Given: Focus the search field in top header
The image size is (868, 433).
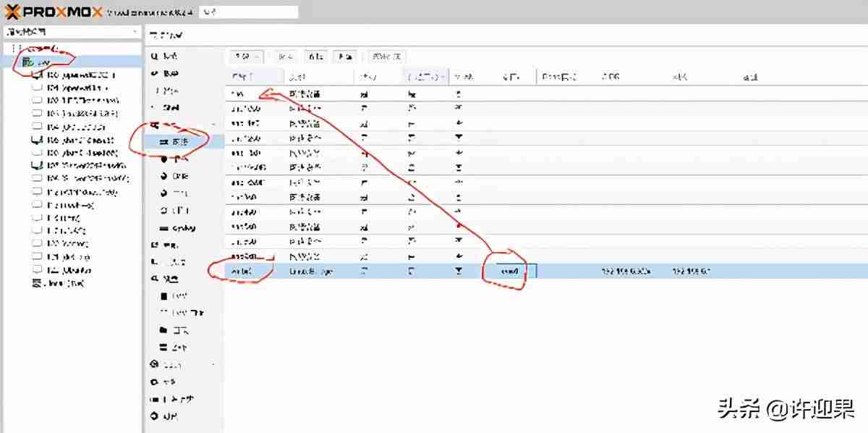Looking at the screenshot, I should click(x=248, y=12).
